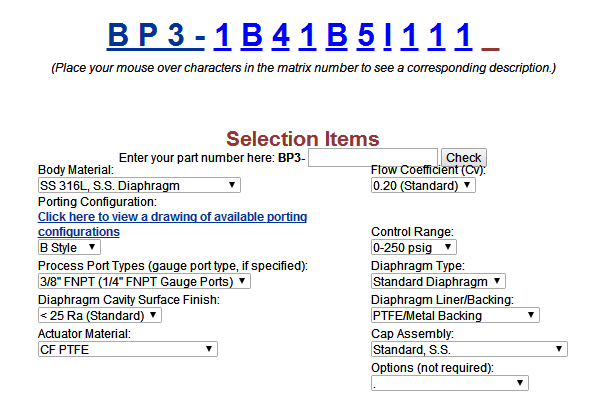Click the '4' character in matrix number
598x402 pixels.
point(281,35)
